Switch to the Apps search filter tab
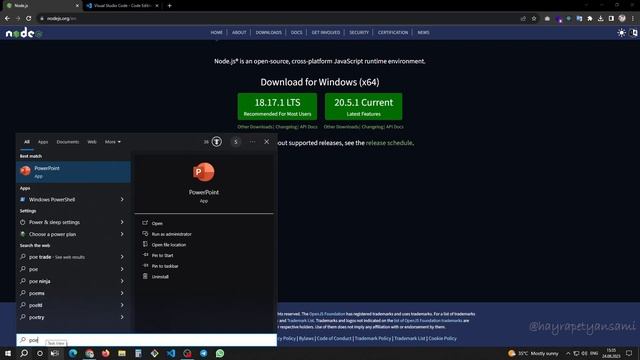The image size is (640, 360). pos(43,142)
